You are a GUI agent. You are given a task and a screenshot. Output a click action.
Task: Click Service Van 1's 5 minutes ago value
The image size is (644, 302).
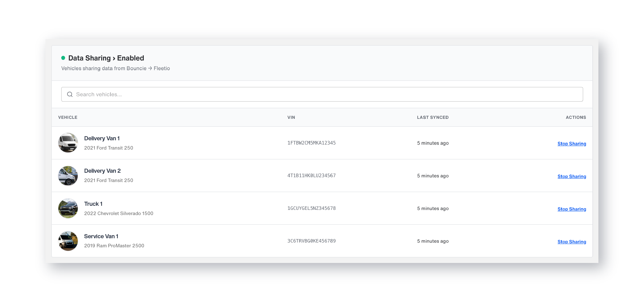tap(433, 241)
